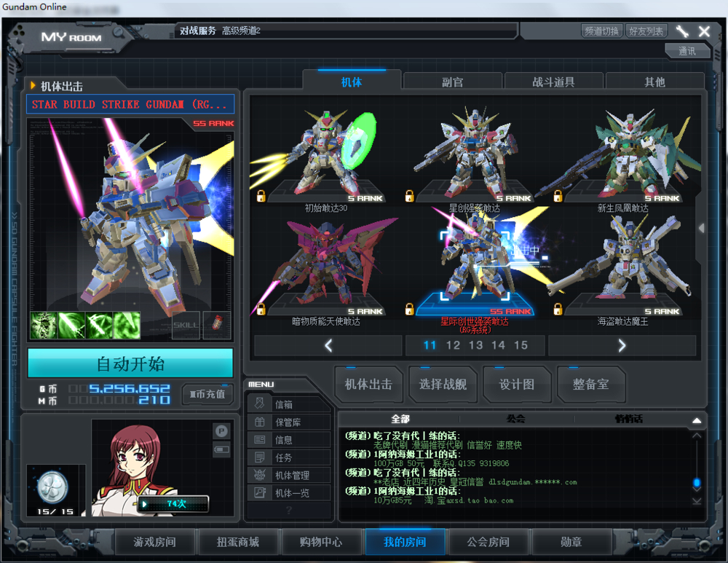
Task: Open the 任务 mission list icon
Action: [x=260, y=457]
